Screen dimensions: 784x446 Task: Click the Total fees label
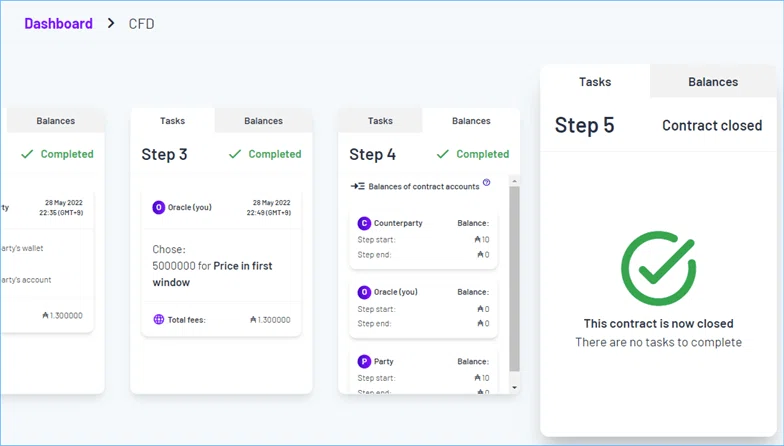(186, 320)
